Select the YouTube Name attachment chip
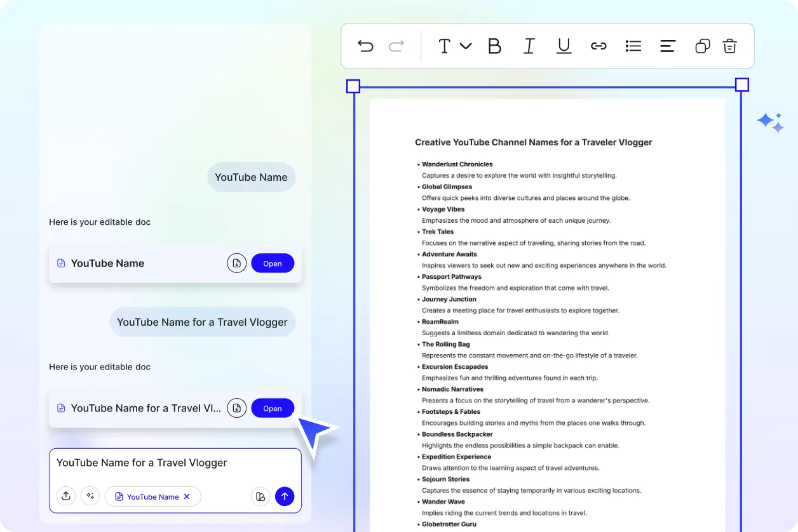 click(152, 496)
